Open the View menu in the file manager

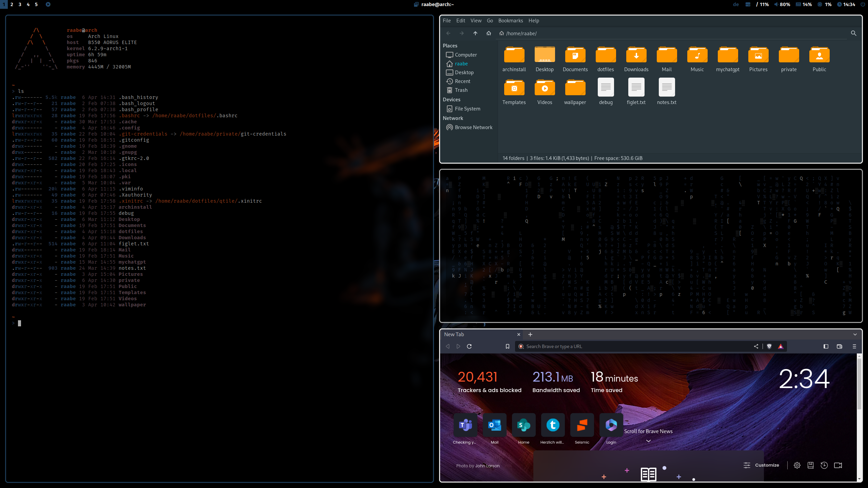pyautogui.click(x=476, y=21)
